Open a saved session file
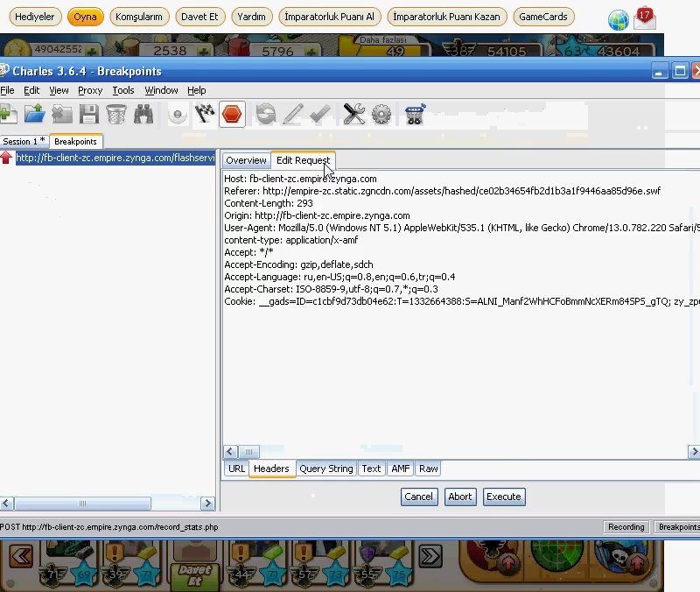Viewport: 700px width, 592px height. (x=35, y=115)
